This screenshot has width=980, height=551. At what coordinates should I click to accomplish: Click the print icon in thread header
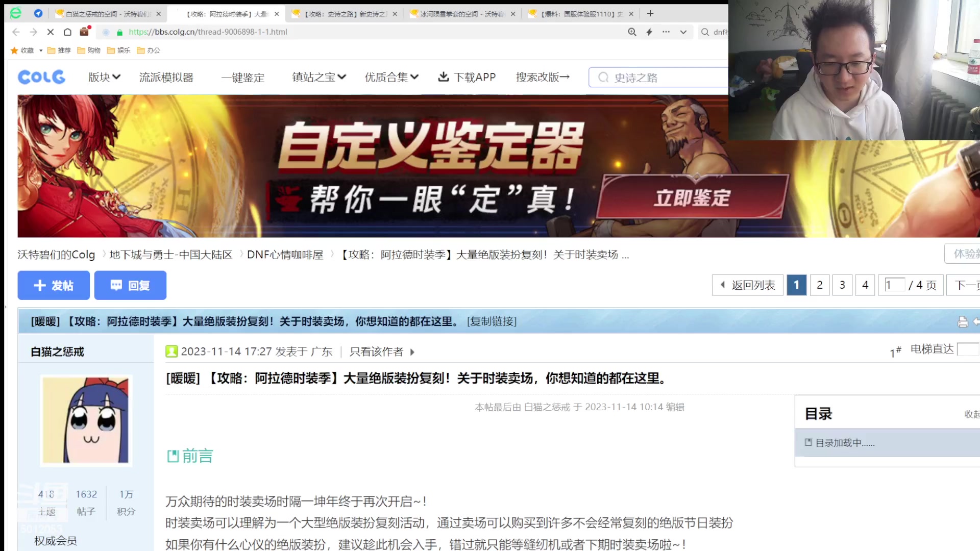click(x=963, y=321)
